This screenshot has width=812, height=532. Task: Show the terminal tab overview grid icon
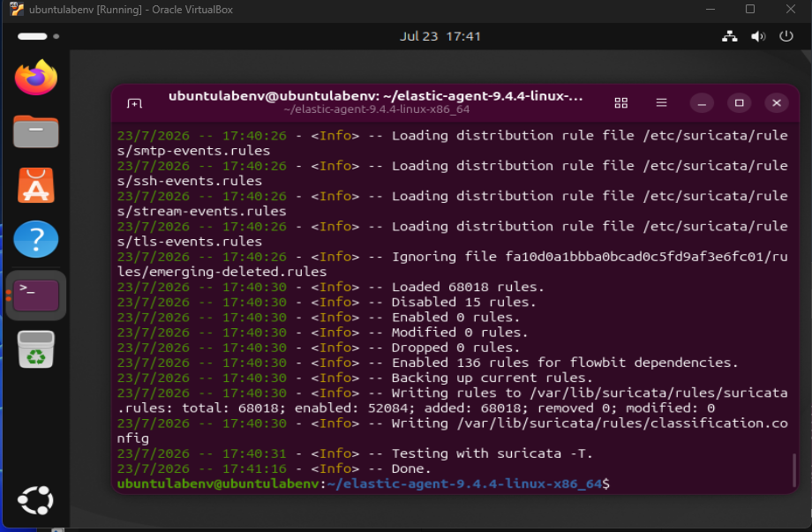620,103
